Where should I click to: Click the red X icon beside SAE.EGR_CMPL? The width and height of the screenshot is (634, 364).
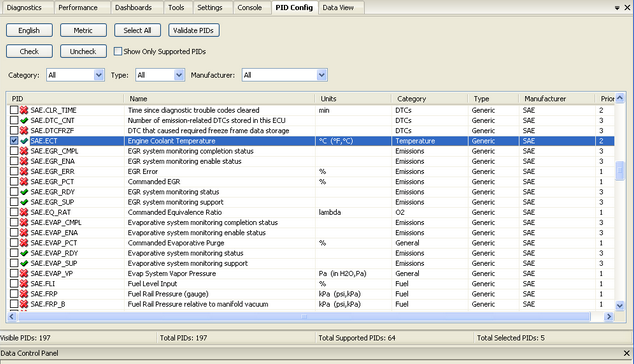[x=24, y=151]
